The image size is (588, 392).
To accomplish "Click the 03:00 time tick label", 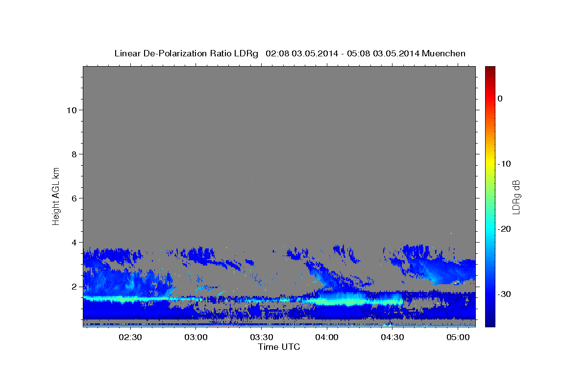I will point(196,337).
